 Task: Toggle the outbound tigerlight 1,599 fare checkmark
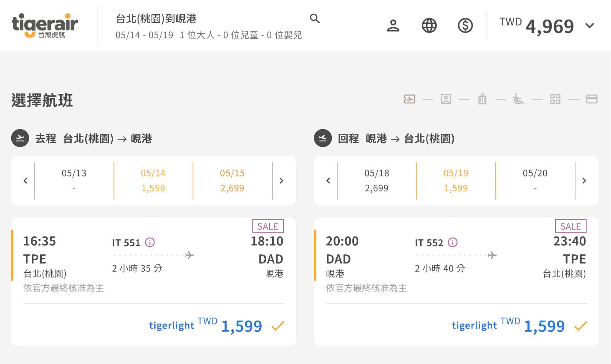click(278, 326)
